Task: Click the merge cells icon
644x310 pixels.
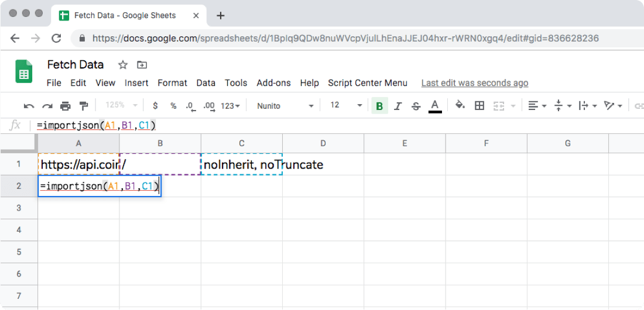Action: tap(498, 106)
